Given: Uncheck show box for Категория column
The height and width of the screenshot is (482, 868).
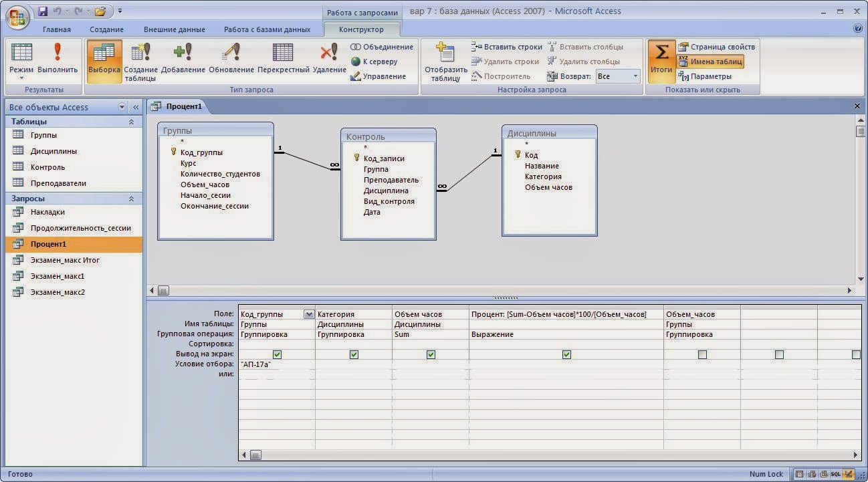Looking at the screenshot, I should click(x=354, y=354).
